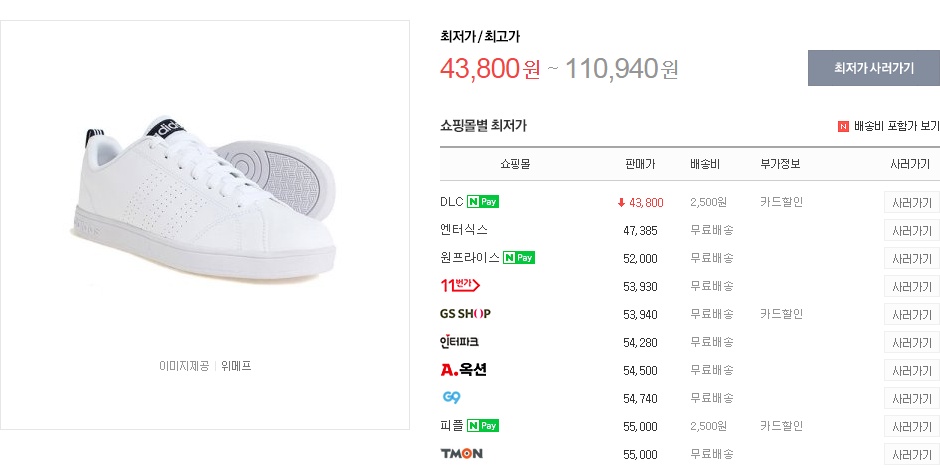Click 사러가기 for the 엔터식스 row
Viewport: 940px width, 468px height.
pyautogui.click(x=910, y=230)
